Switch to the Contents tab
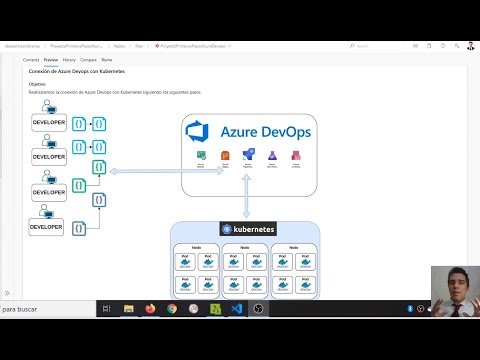 [31, 60]
